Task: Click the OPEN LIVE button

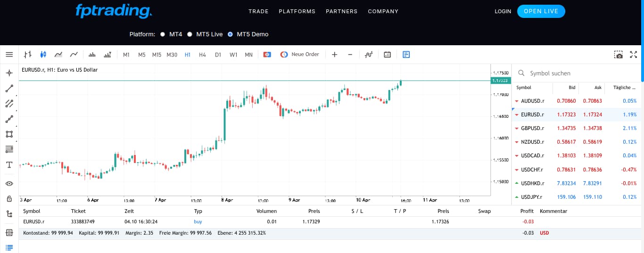Action: pos(541,11)
